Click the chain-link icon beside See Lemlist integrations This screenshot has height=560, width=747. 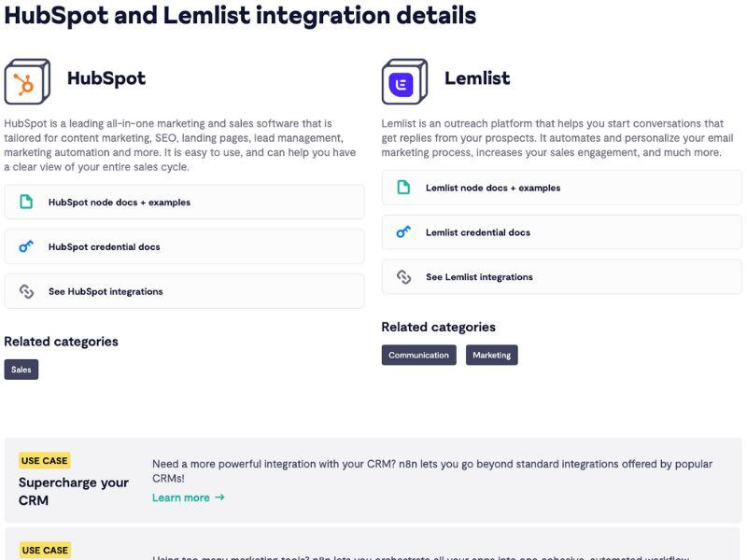tap(402, 276)
